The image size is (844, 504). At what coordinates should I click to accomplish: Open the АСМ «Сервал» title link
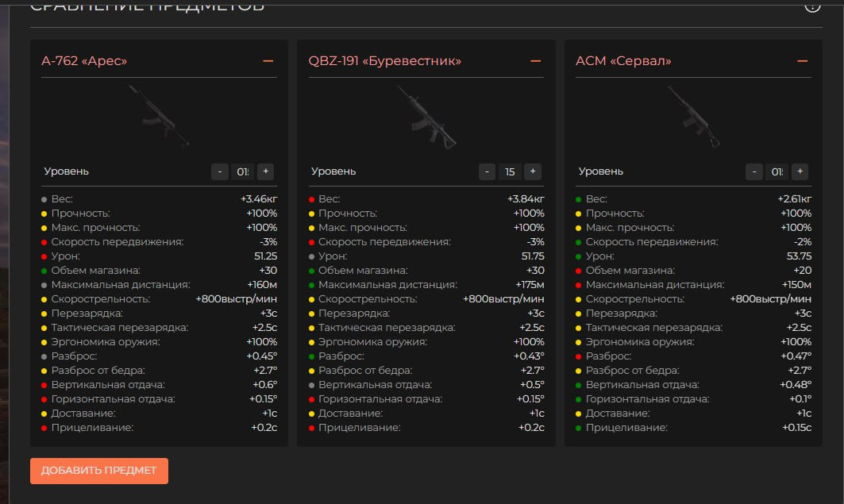coord(623,61)
